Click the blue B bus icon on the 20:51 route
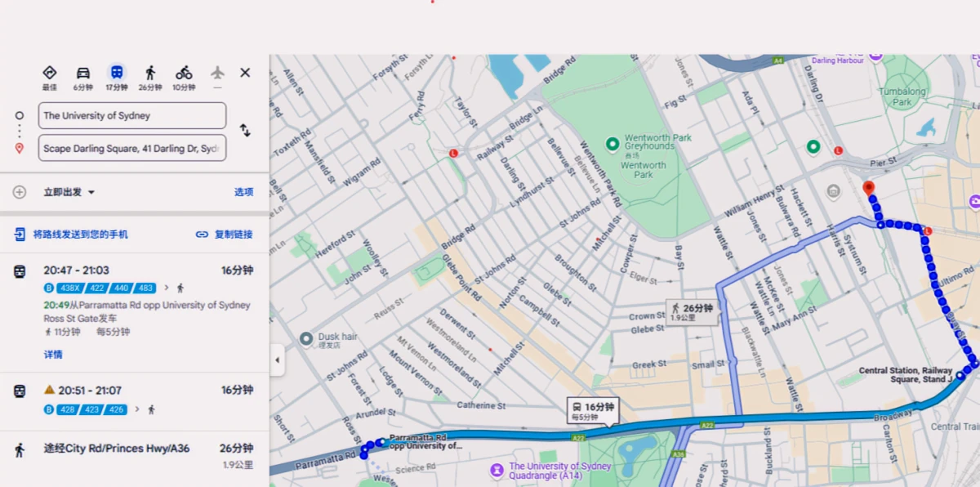The image size is (980, 487). coord(49,409)
